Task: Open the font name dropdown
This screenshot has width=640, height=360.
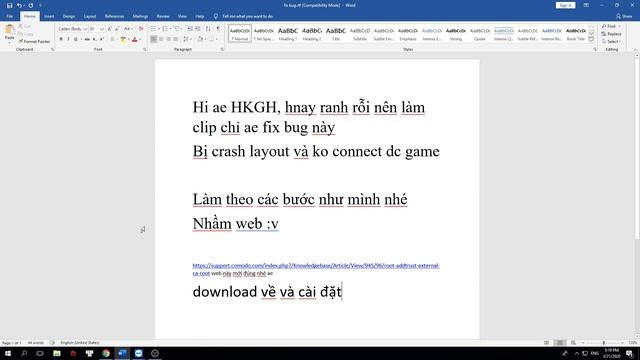Action: click(x=85, y=29)
